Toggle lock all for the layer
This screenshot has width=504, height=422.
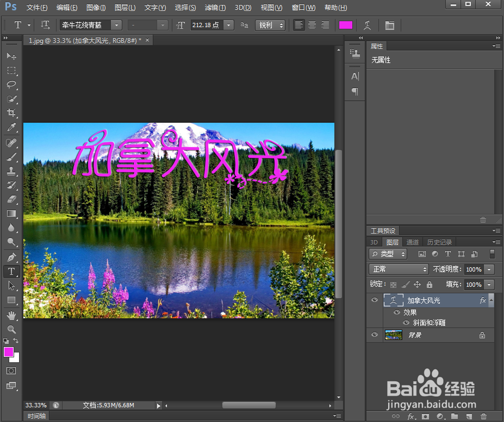pyautogui.click(x=430, y=285)
